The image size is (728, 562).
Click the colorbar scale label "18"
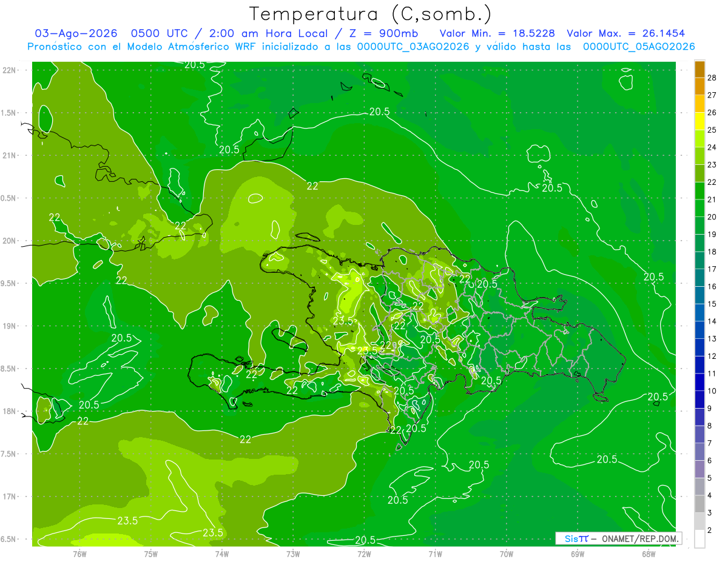tap(712, 252)
